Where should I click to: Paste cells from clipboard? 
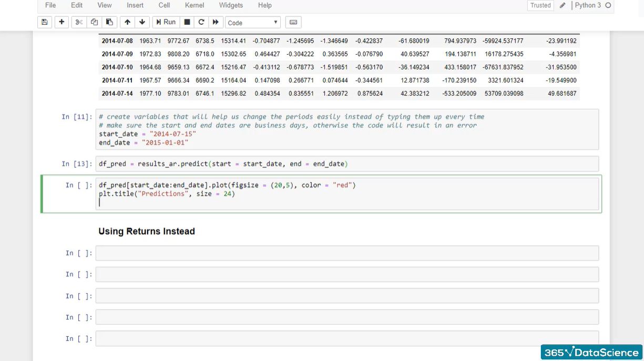tap(109, 22)
